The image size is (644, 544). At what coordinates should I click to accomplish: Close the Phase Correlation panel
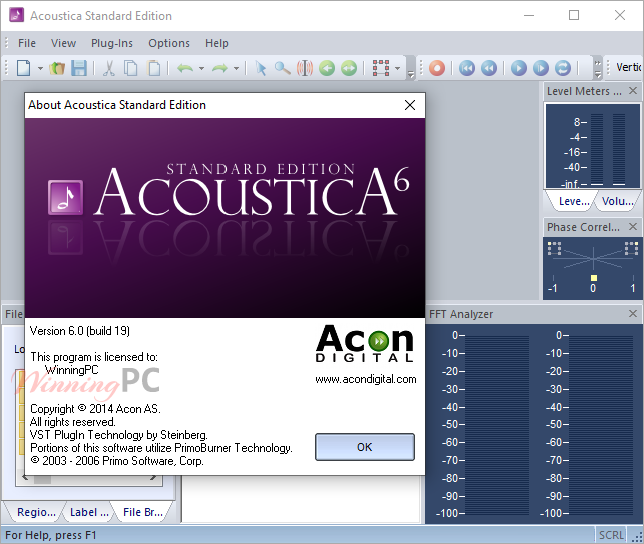[x=633, y=226]
